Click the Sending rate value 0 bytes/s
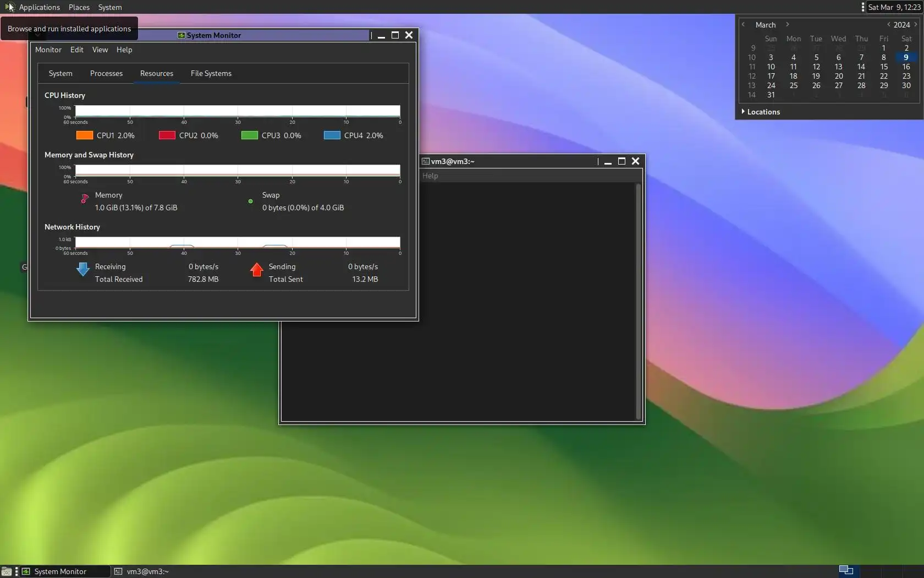The image size is (924, 578). click(363, 266)
